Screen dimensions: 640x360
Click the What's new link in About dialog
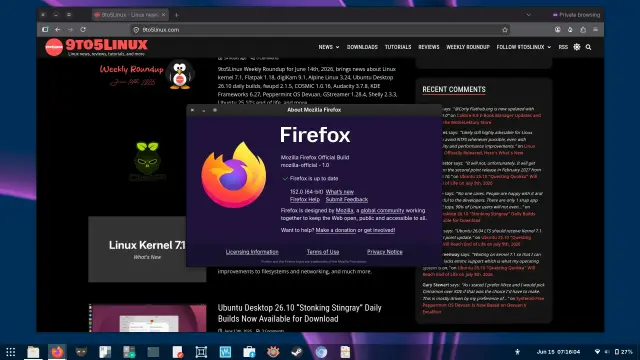tap(340, 192)
